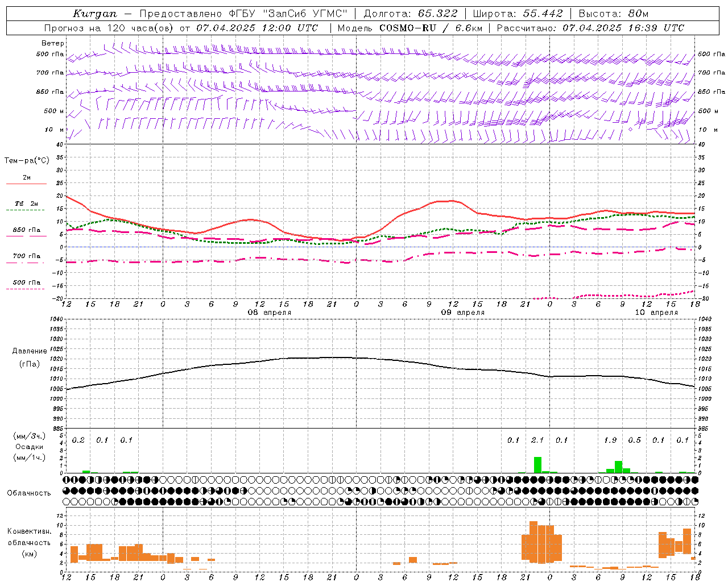Click the 2.1 precipitation value
The height and width of the screenshot is (582, 728).
[x=537, y=440]
